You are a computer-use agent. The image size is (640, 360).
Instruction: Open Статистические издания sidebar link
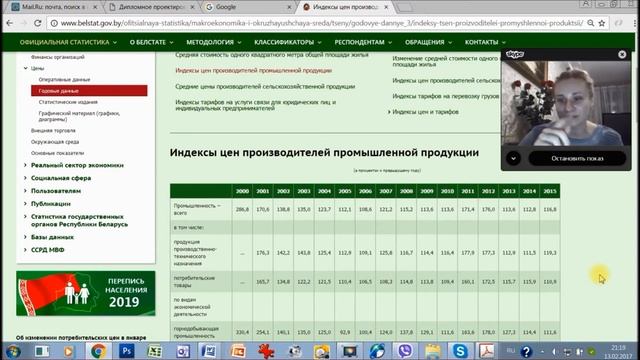68,102
